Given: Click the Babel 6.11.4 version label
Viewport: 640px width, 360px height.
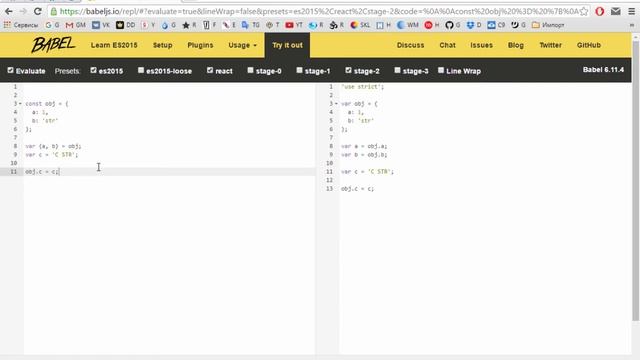Looking at the screenshot, I should [x=603, y=70].
